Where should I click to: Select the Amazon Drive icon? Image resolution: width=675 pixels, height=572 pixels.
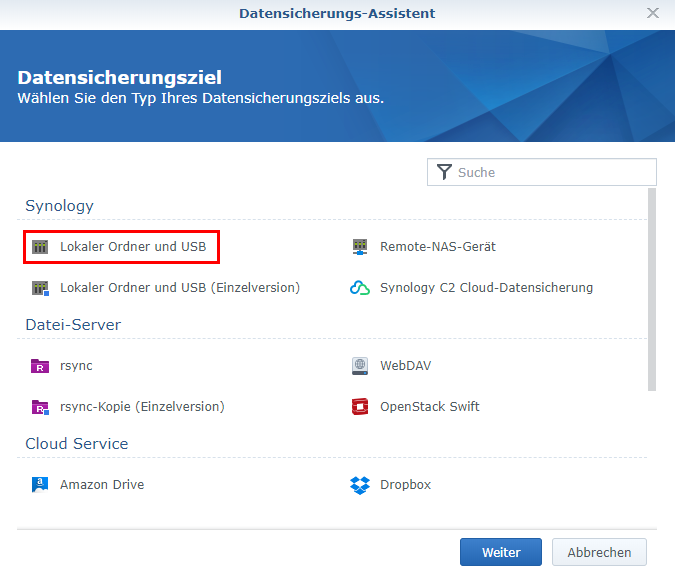pyautogui.click(x=40, y=485)
